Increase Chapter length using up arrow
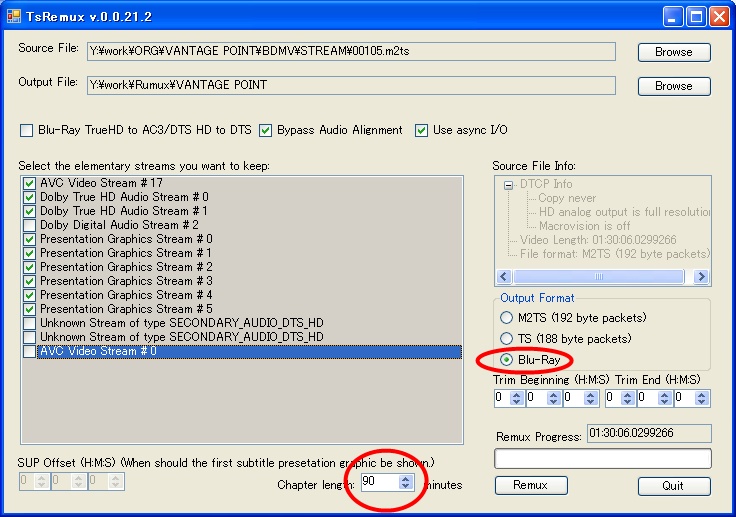The width and height of the screenshot is (736, 517). tap(405, 478)
